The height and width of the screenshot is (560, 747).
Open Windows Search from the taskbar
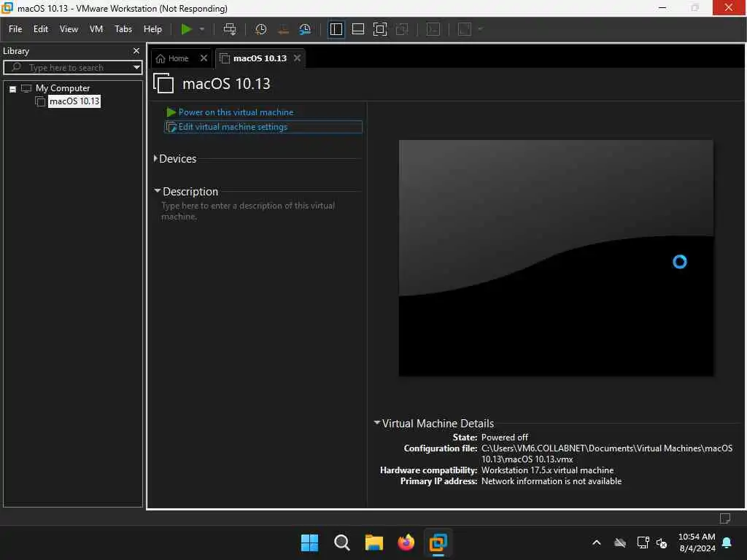pos(341,542)
